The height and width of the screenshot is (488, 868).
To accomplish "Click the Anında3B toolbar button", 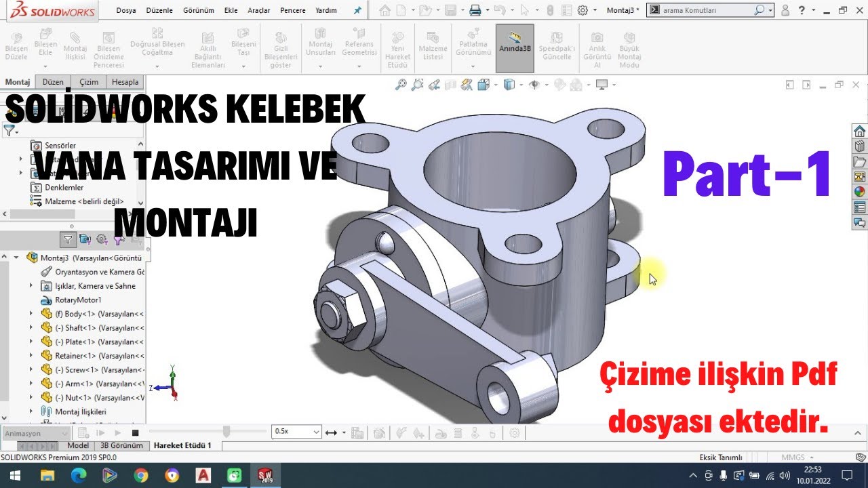I will click(x=515, y=47).
